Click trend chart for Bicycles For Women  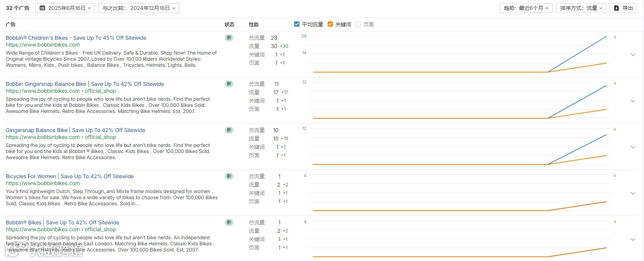pyautogui.click(x=460, y=193)
